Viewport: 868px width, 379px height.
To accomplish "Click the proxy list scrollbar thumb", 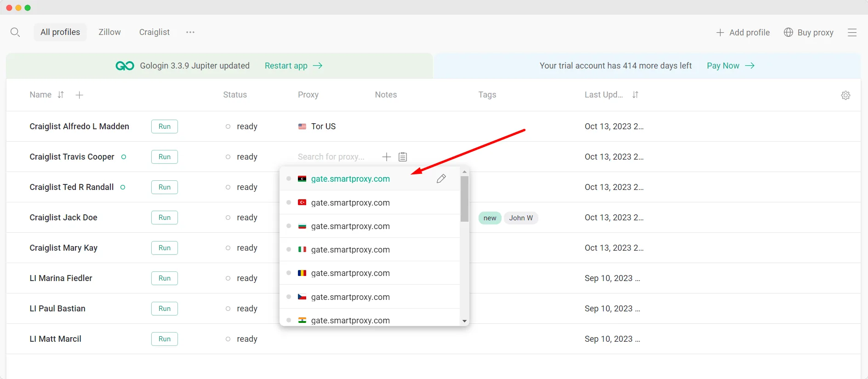I will [x=464, y=199].
